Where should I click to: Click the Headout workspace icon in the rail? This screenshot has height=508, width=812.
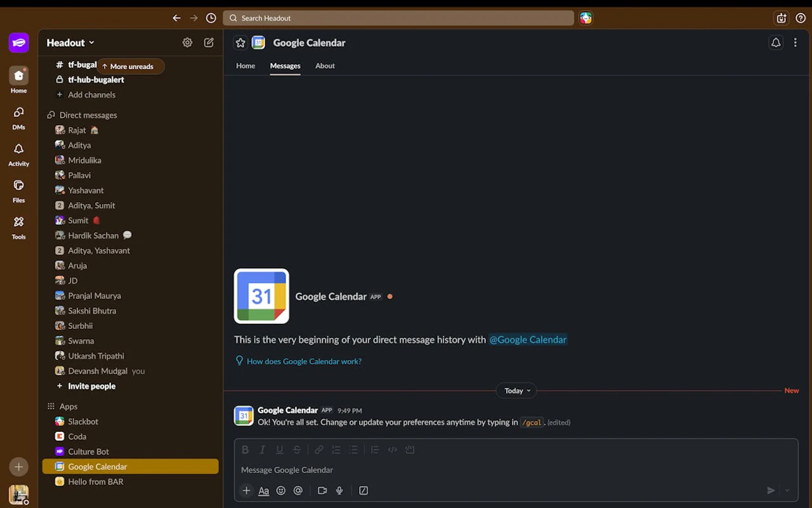tap(19, 43)
